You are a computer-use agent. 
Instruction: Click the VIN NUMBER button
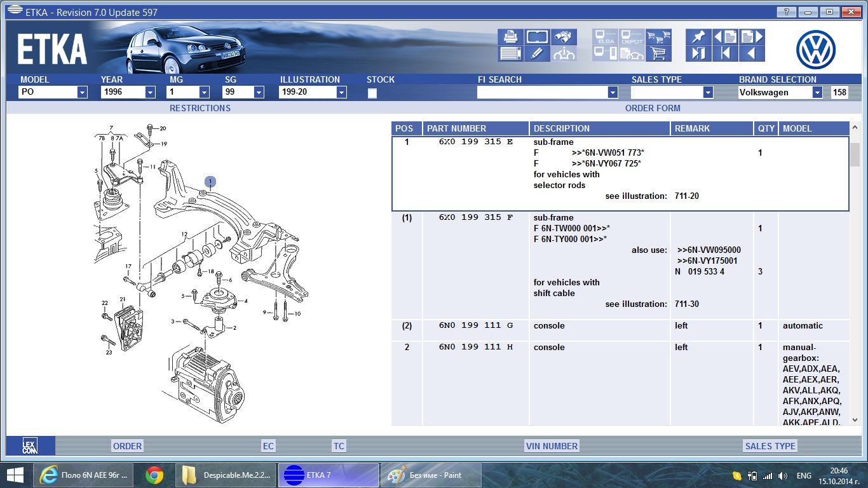(552, 446)
